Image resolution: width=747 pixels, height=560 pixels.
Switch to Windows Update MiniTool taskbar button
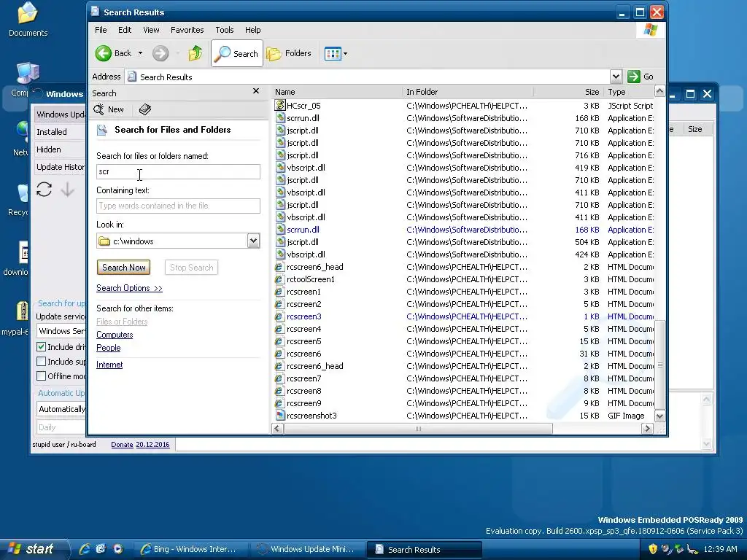(x=308, y=549)
